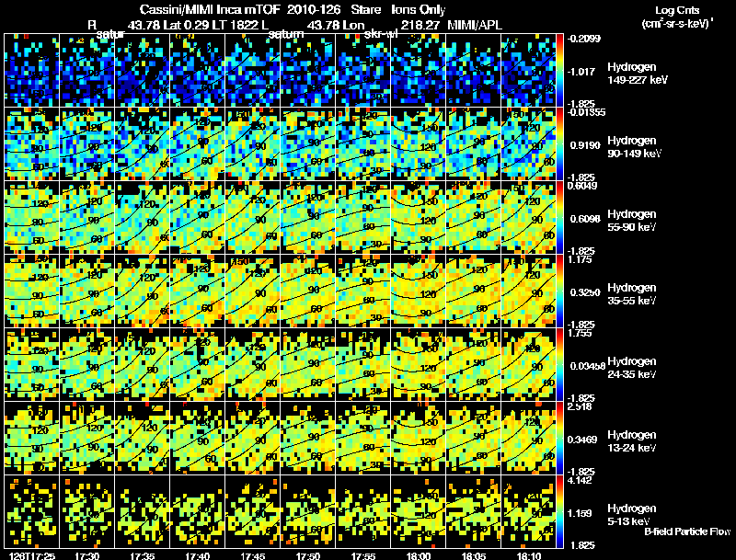Open the 13-24 keV panel at 17:25
736x560 pixels.
[32, 439]
